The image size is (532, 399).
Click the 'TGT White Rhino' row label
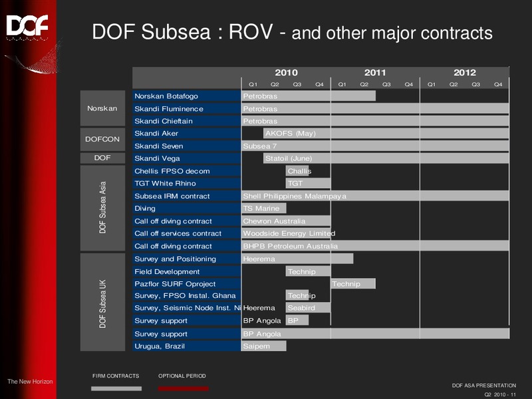[186, 184]
